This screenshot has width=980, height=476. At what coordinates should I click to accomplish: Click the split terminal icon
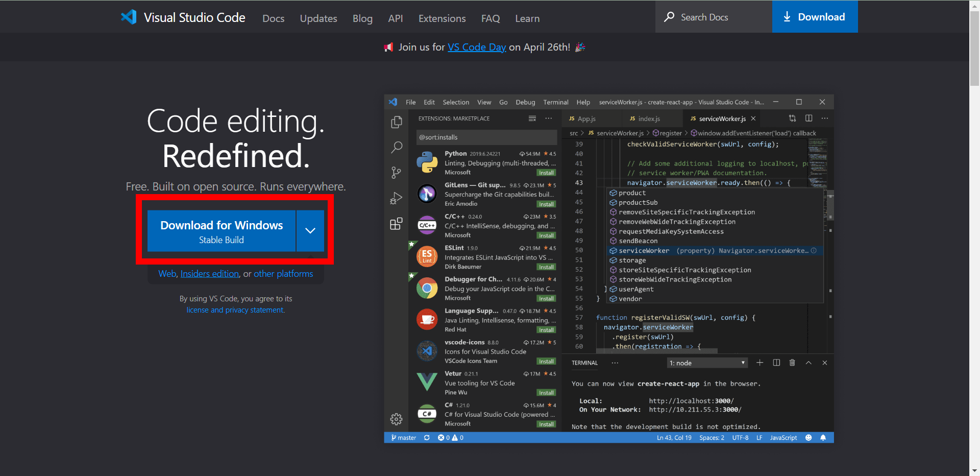pyautogui.click(x=776, y=363)
